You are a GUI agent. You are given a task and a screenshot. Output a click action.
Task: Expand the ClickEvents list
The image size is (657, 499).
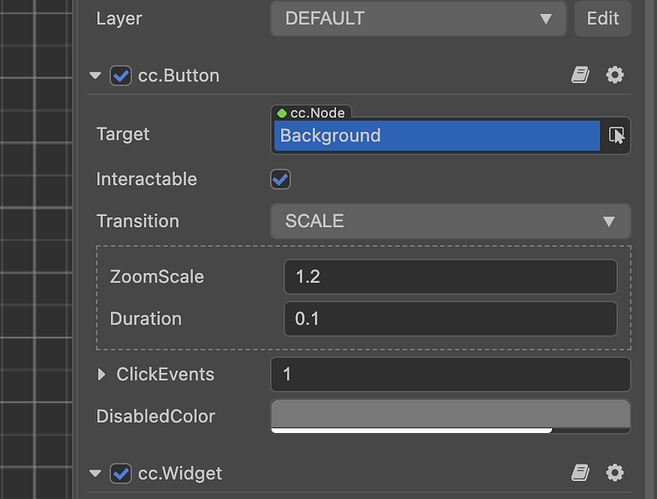coord(102,375)
